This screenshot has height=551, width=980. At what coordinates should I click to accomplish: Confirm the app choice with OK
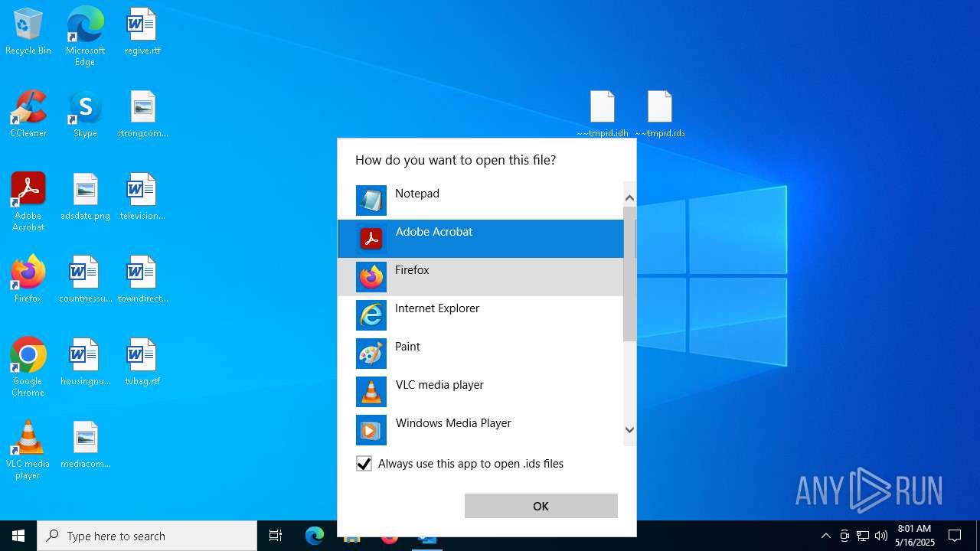[x=541, y=506]
